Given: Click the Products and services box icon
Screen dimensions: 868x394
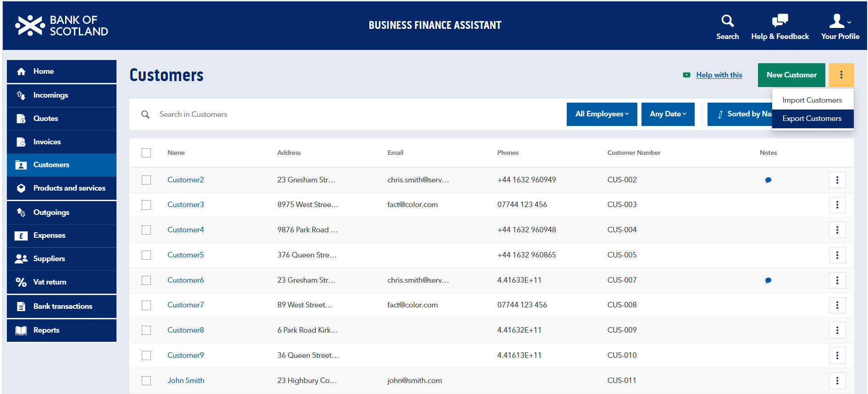Looking at the screenshot, I should point(21,188).
